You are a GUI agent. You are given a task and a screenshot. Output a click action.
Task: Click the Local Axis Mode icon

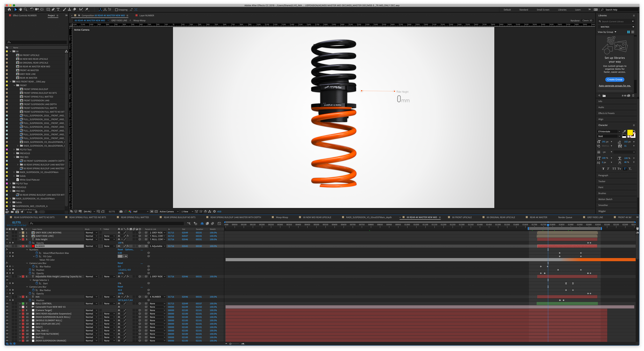(x=100, y=10)
